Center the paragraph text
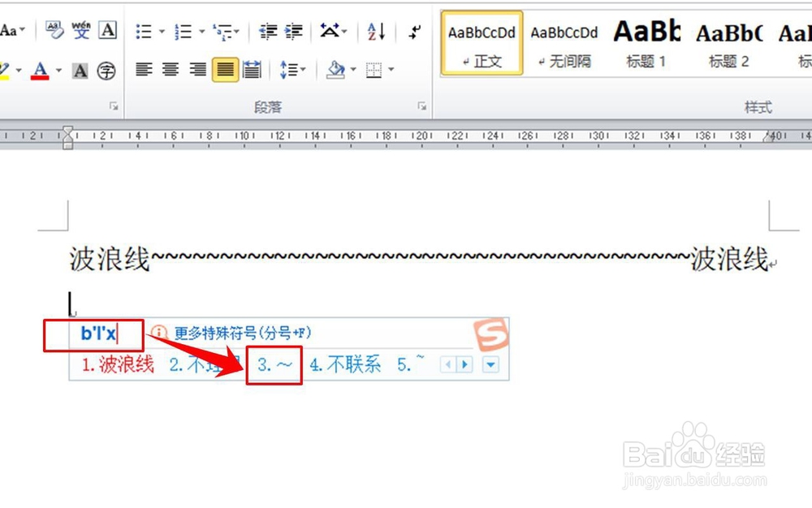Screen dimensions: 812x508 pos(171,69)
